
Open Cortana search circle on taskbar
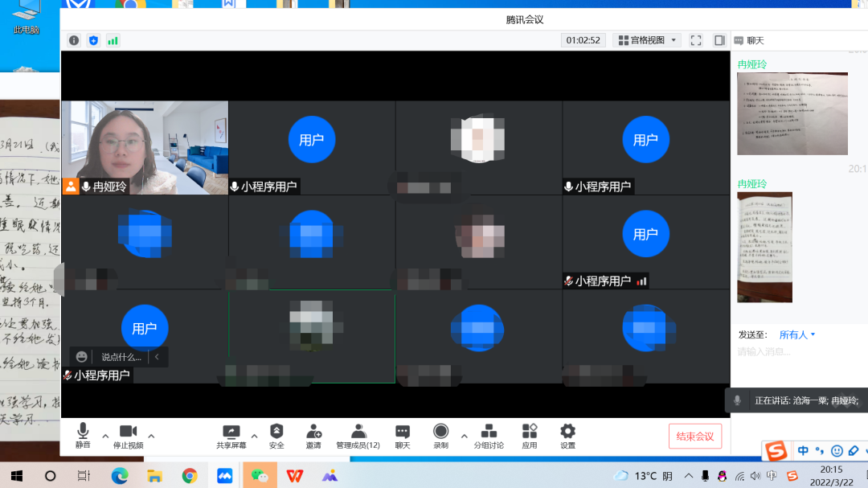pos(51,476)
